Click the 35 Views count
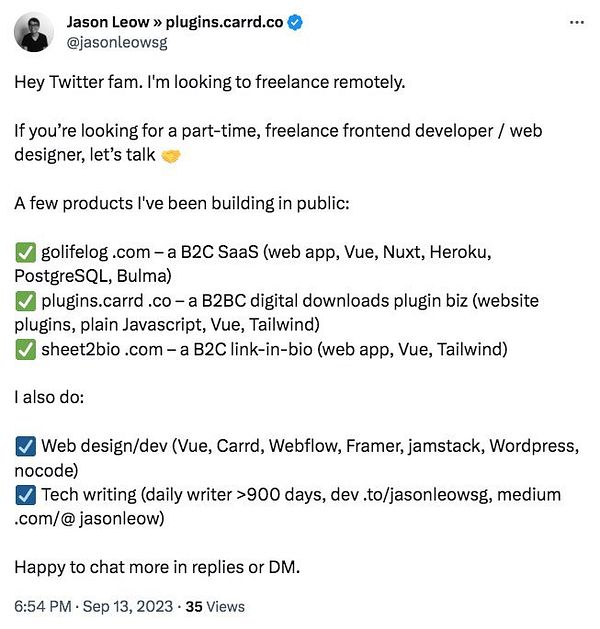Screen dimensions: 600x629 215,606
